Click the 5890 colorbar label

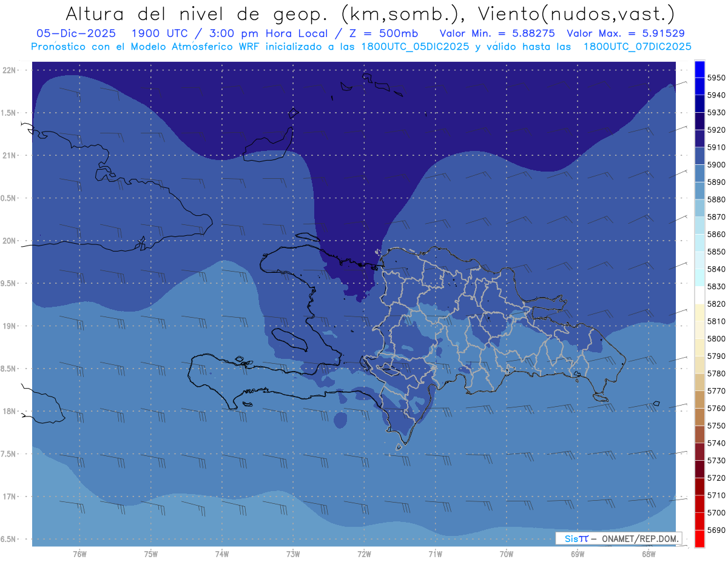pyautogui.click(x=716, y=182)
